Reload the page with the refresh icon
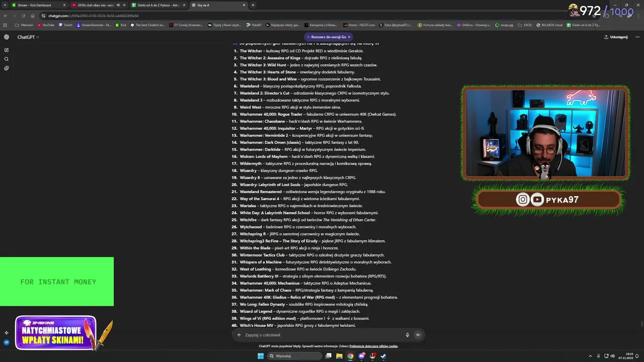Screen dimensions: 644x362 (x=23, y=16)
